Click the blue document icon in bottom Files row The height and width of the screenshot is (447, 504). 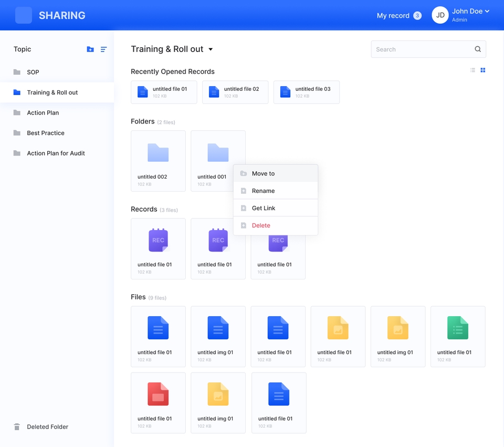tap(279, 394)
